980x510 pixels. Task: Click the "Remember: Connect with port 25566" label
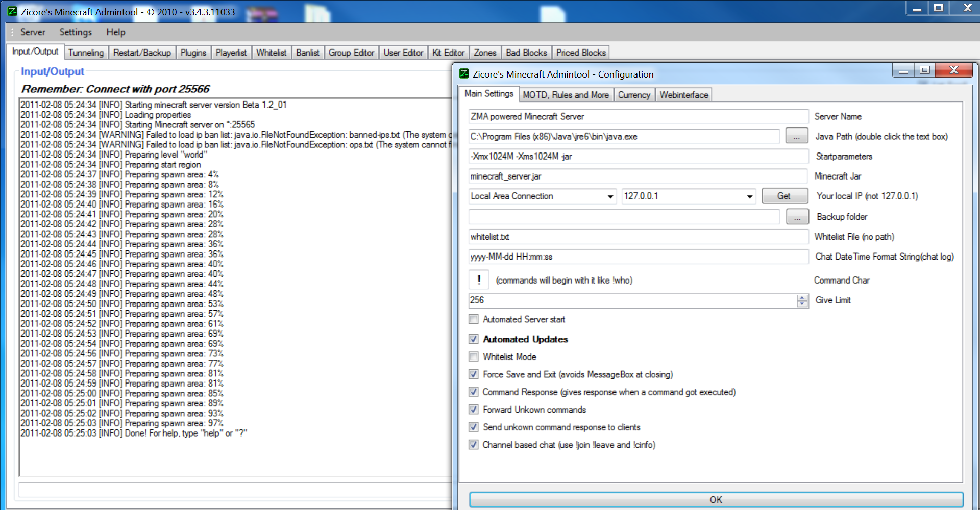coord(115,89)
